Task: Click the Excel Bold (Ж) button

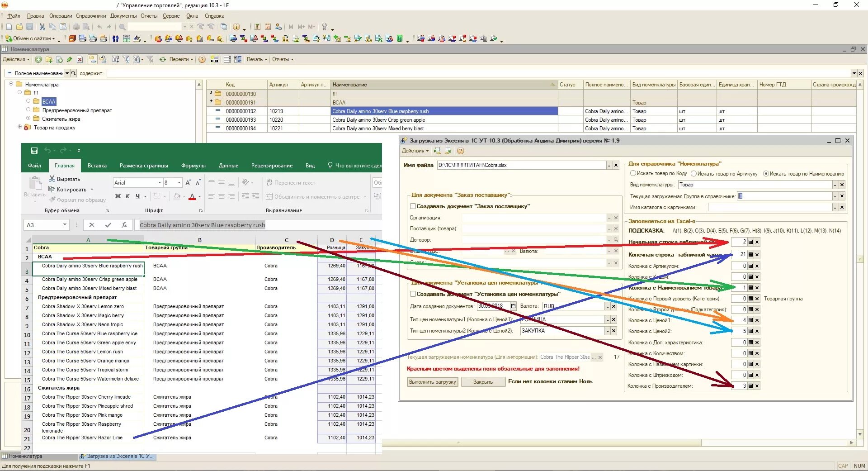Action: pos(118,196)
